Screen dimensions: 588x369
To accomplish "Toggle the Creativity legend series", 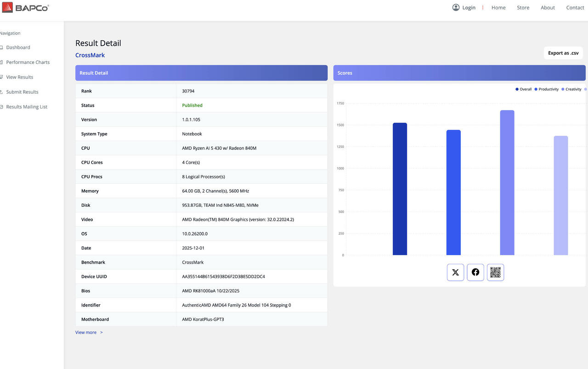I will pyautogui.click(x=571, y=89).
